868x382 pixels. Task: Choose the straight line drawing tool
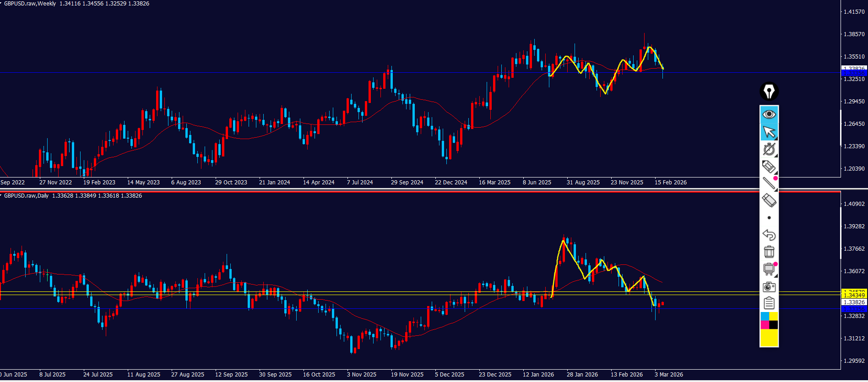tap(769, 183)
